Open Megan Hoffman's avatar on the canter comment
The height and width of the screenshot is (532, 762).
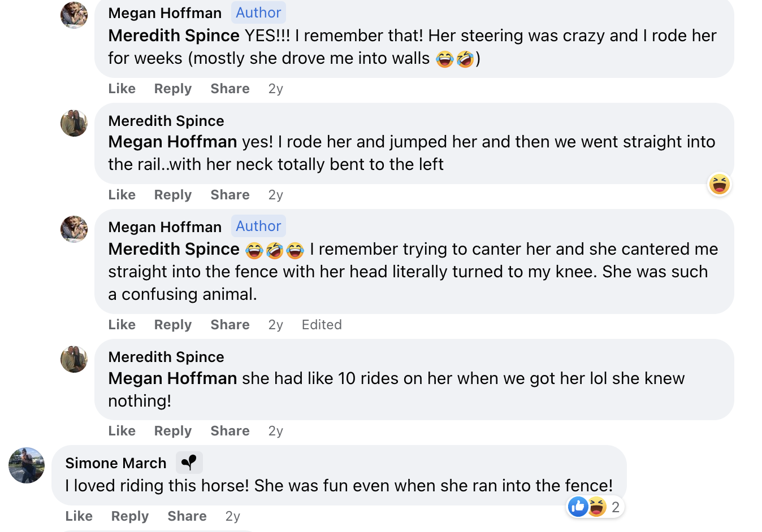(x=74, y=229)
